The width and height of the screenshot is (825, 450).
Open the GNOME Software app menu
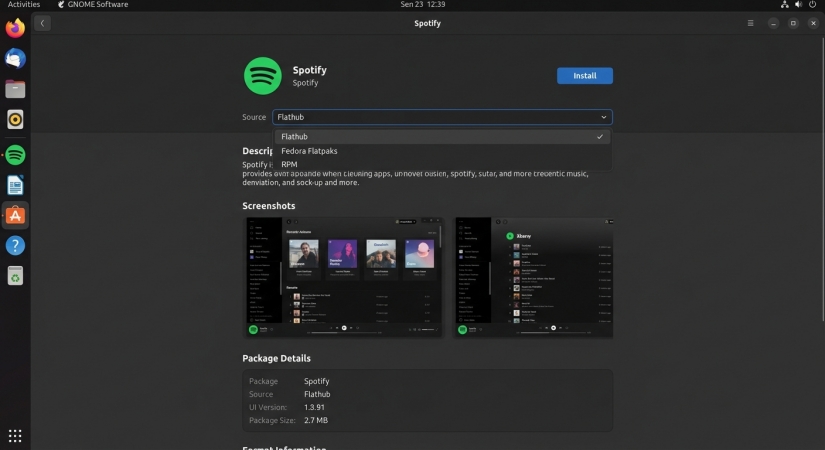click(93, 4)
